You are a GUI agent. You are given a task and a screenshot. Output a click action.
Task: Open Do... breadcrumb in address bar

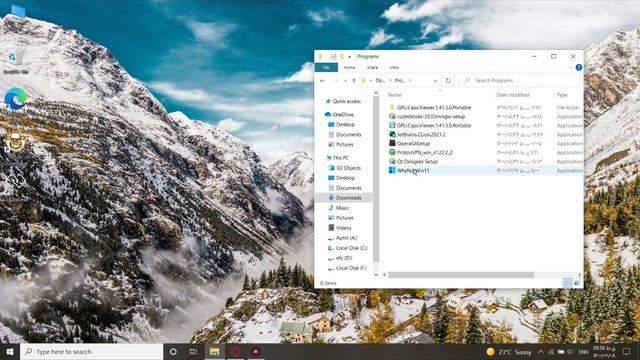coord(380,81)
